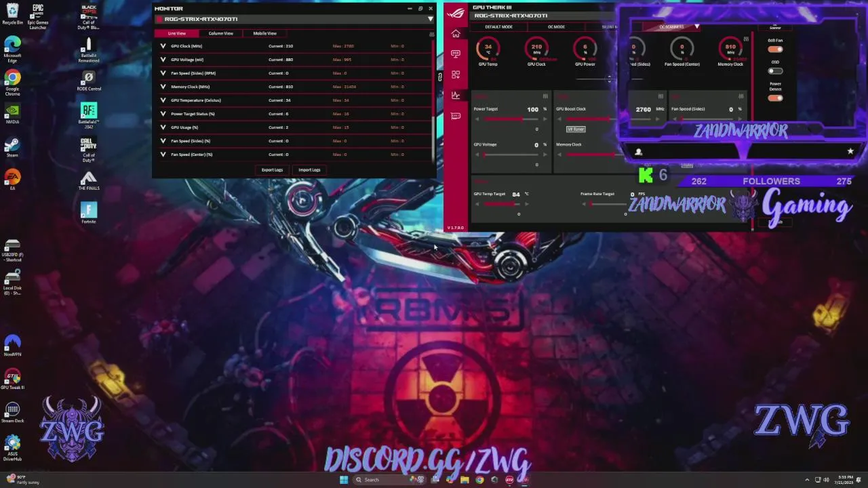Open the Monitor graph icon in GPU Tweak sidebar
Image resolution: width=868 pixels, height=488 pixels.
point(456,95)
